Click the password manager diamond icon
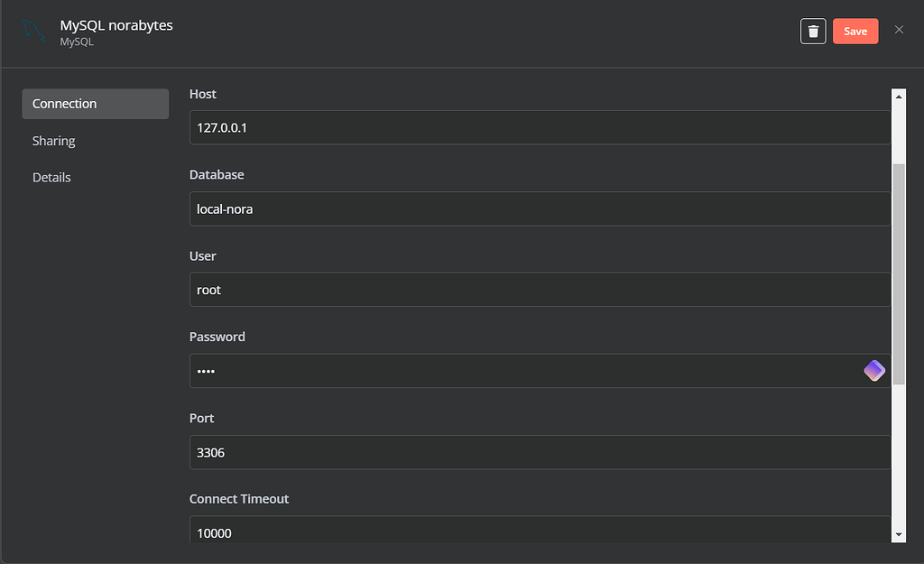Image resolution: width=924 pixels, height=564 pixels. point(873,370)
